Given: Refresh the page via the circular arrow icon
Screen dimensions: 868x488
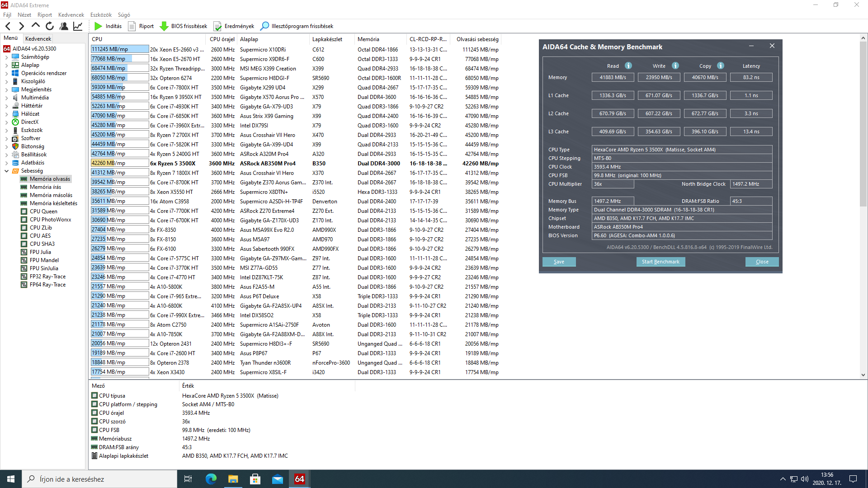Looking at the screenshot, I should [50, 26].
